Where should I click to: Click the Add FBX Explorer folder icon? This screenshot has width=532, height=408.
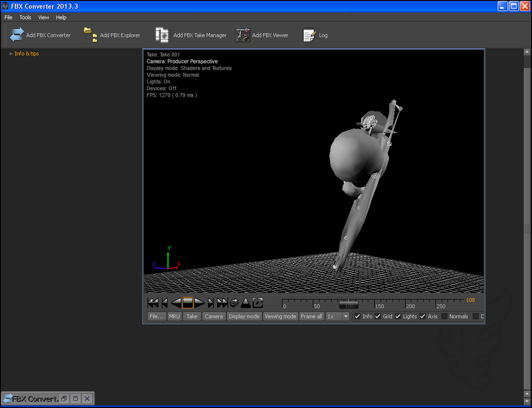(90, 35)
